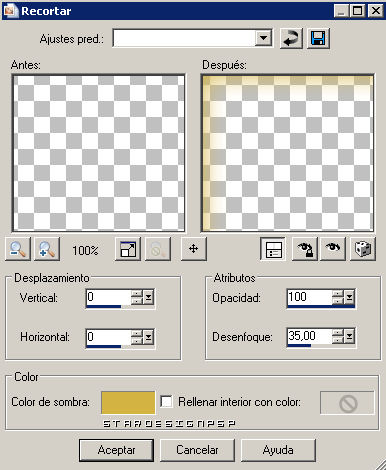The width and height of the screenshot is (386, 470).
Task: Click the Aceptar button
Action: click(116, 450)
